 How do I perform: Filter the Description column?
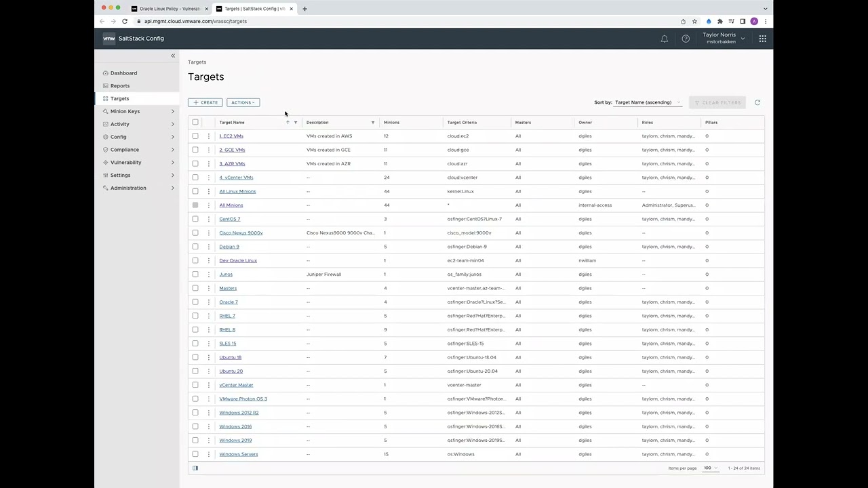pyautogui.click(x=372, y=123)
